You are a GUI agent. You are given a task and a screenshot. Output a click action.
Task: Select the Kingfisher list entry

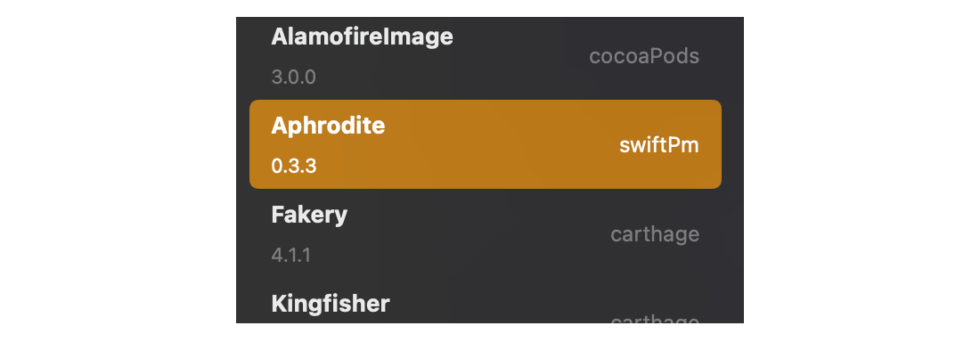(485, 302)
